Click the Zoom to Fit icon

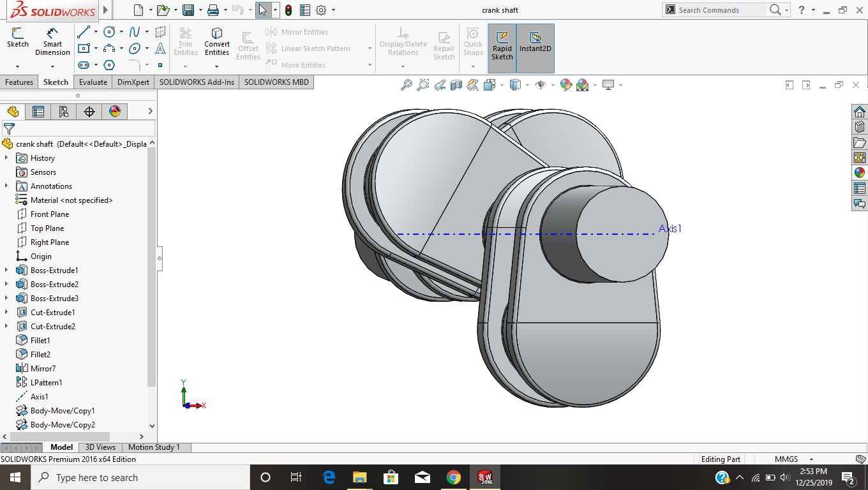click(x=406, y=85)
